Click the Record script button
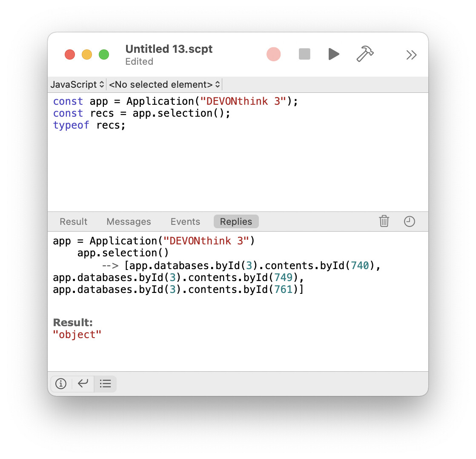The image size is (476, 459). pos(273,55)
